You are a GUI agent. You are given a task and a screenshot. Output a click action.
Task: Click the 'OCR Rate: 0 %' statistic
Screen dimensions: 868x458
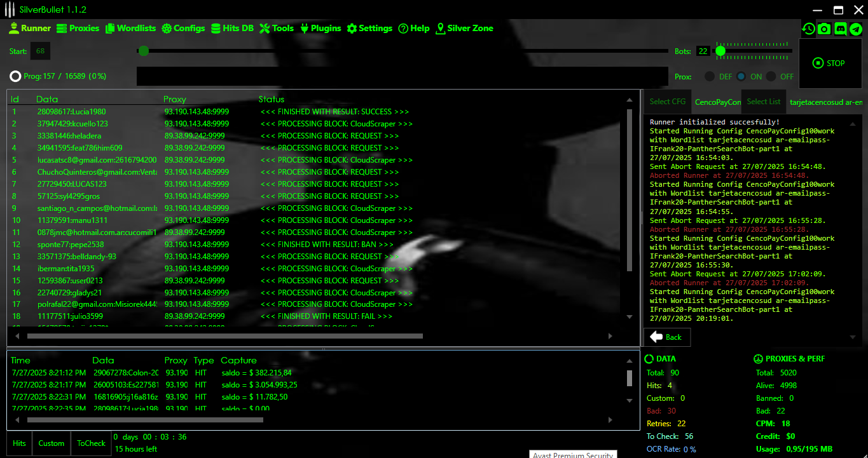click(x=671, y=449)
